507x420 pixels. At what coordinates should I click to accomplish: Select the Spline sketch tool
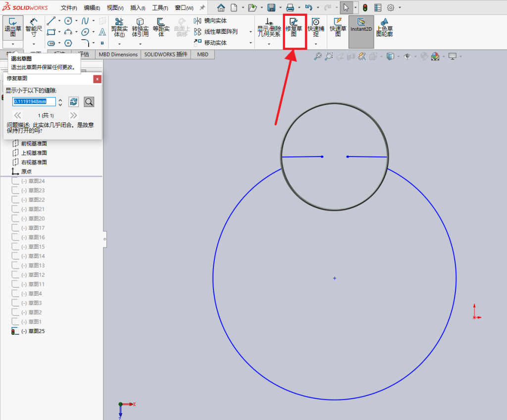85,21
